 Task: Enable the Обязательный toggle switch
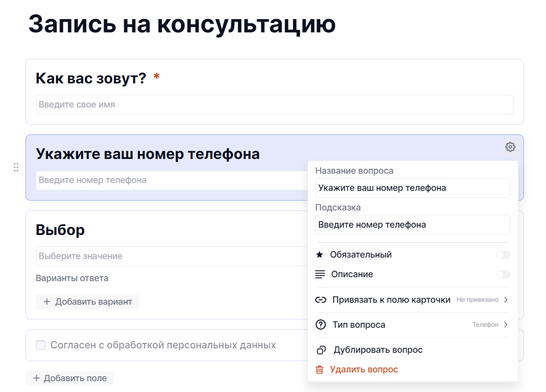[503, 255]
